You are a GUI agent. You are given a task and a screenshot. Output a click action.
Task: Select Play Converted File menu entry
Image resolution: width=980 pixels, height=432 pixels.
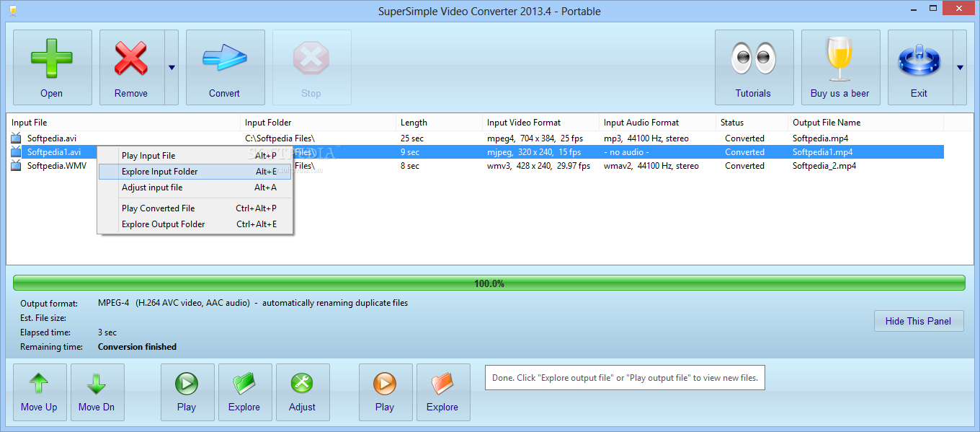[x=196, y=208]
